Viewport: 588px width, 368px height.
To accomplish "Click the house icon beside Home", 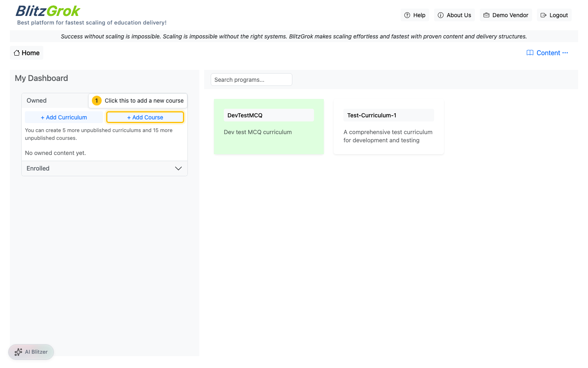I will pyautogui.click(x=16, y=52).
